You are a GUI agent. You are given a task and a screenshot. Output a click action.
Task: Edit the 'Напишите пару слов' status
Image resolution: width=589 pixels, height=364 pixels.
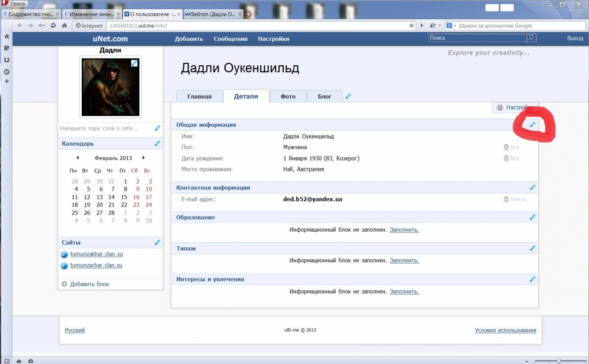click(x=157, y=128)
